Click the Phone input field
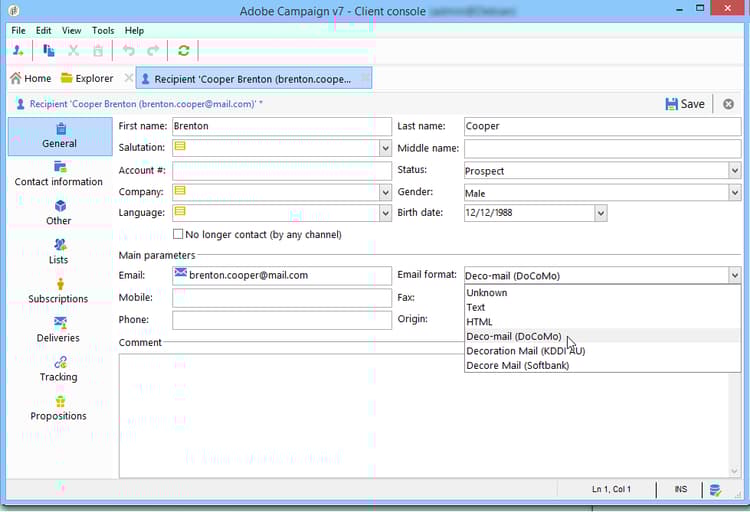 click(282, 320)
